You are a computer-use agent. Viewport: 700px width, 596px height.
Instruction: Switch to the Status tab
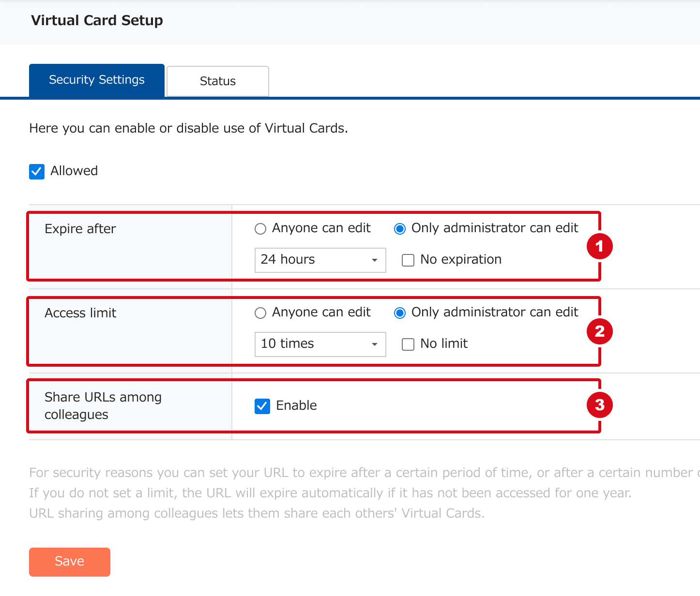click(x=218, y=81)
